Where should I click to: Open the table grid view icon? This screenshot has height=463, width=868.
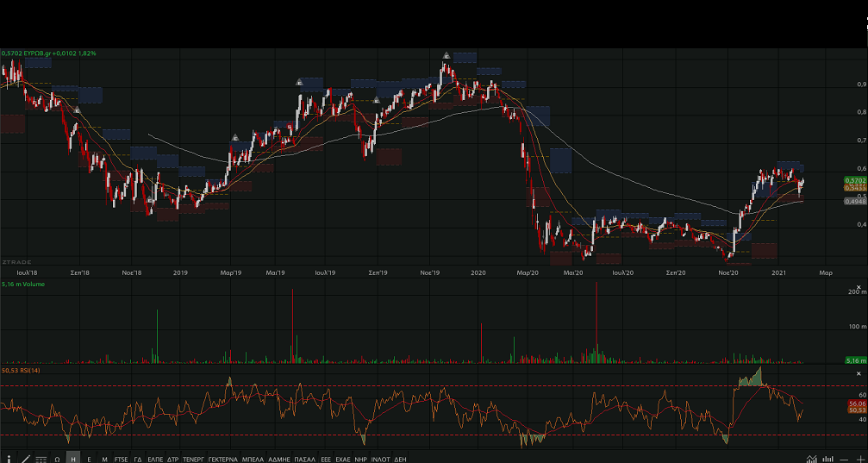tap(41, 459)
